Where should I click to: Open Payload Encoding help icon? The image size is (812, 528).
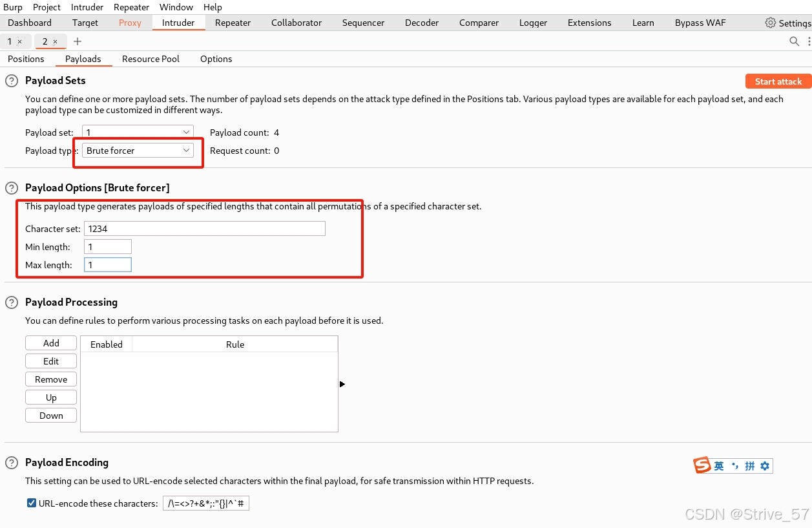12,463
